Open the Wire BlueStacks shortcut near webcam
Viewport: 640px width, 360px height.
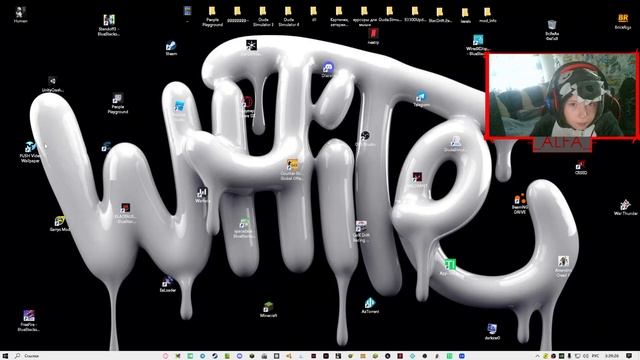tap(478, 45)
